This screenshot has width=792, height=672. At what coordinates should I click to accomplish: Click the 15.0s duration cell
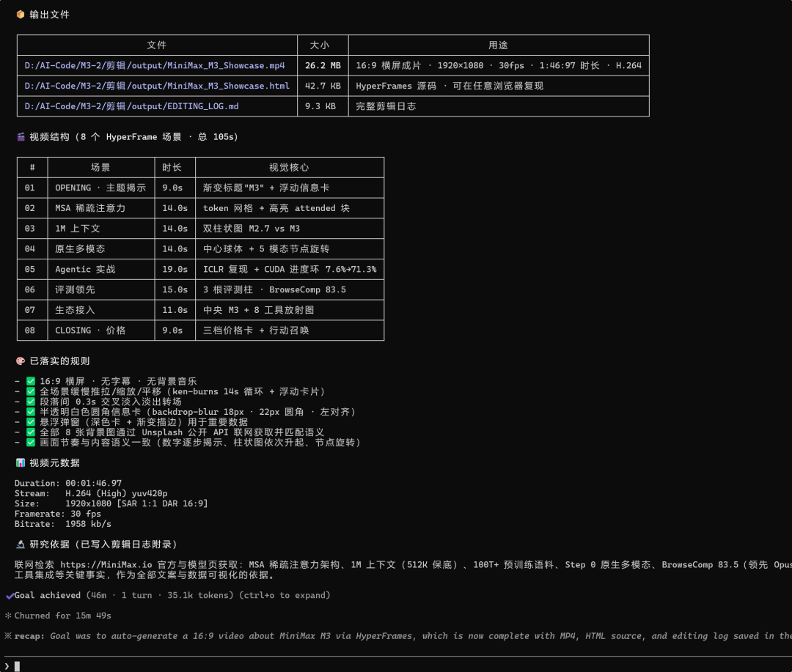click(175, 289)
